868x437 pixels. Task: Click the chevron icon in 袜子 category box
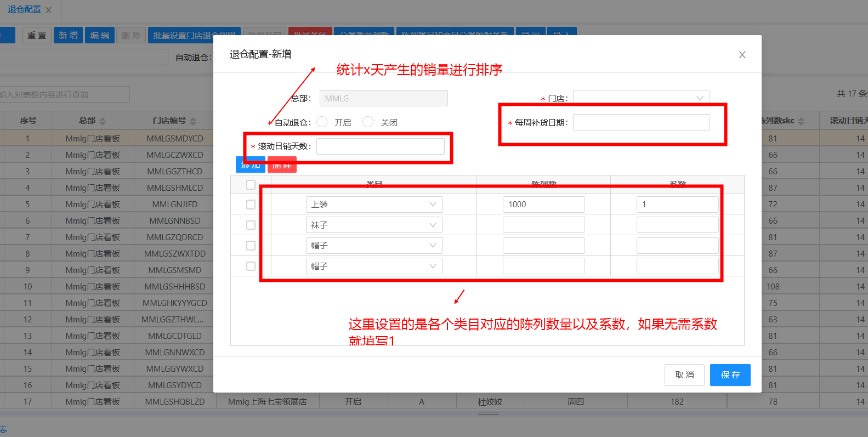click(x=433, y=225)
